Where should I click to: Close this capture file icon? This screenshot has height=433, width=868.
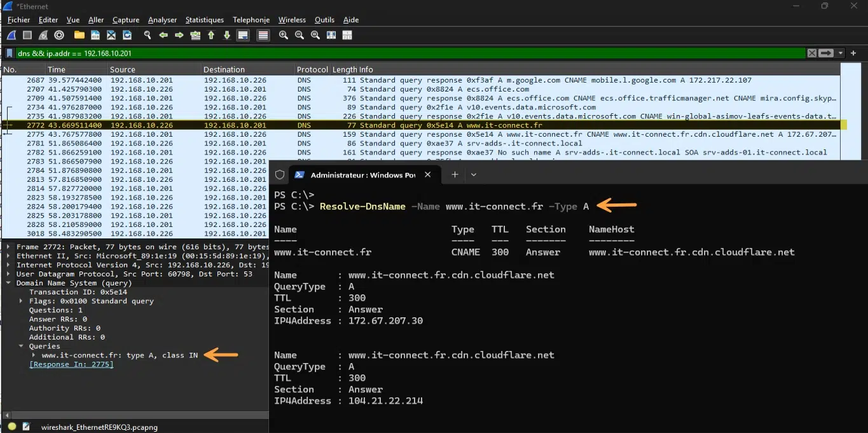(x=111, y=35)
